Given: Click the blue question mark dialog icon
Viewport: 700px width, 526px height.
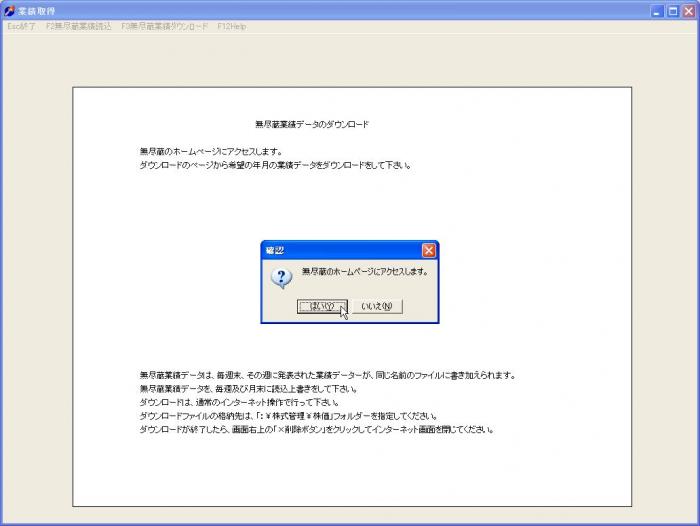Looking at the screenshot, I should [282, 277].
